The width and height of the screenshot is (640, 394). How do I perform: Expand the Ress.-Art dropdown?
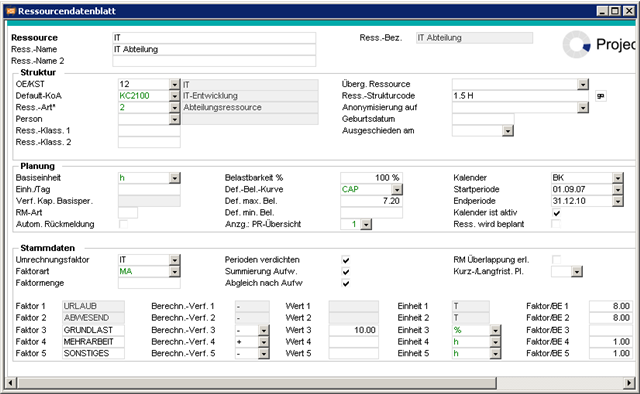click(175, 107)
